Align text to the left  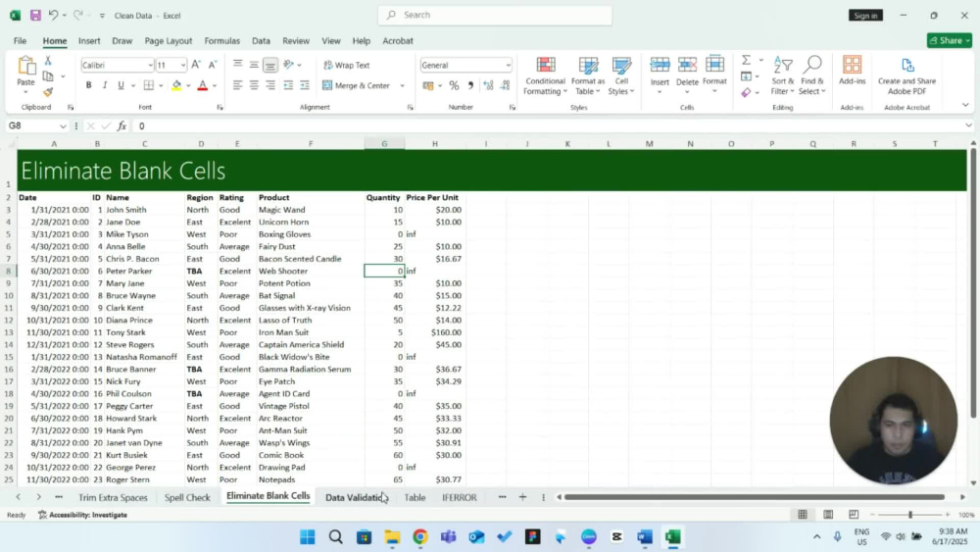point(237,85)
